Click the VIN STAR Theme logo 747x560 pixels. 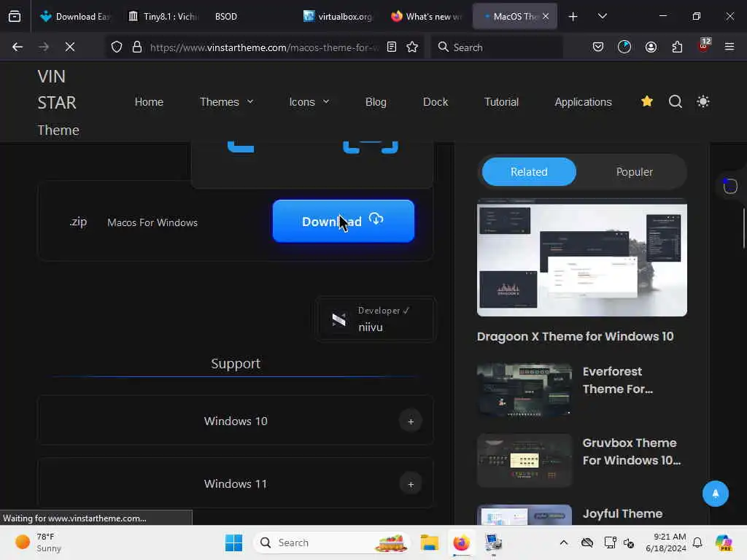pos(58,102)
